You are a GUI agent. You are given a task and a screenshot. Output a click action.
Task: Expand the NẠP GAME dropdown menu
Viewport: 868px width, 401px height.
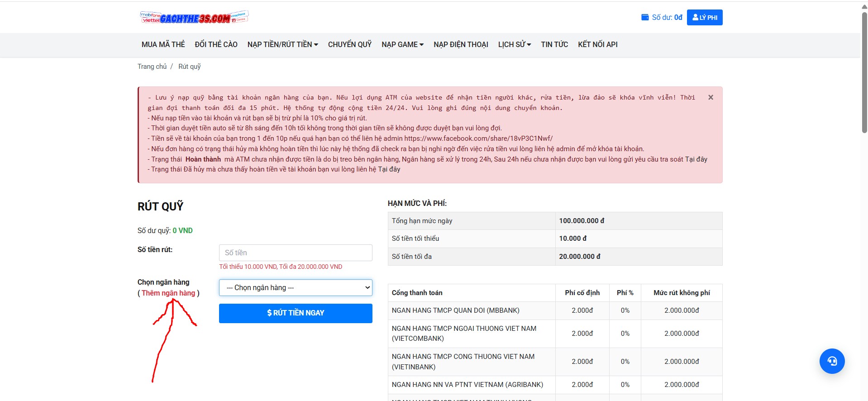click(x=402, y=44)
